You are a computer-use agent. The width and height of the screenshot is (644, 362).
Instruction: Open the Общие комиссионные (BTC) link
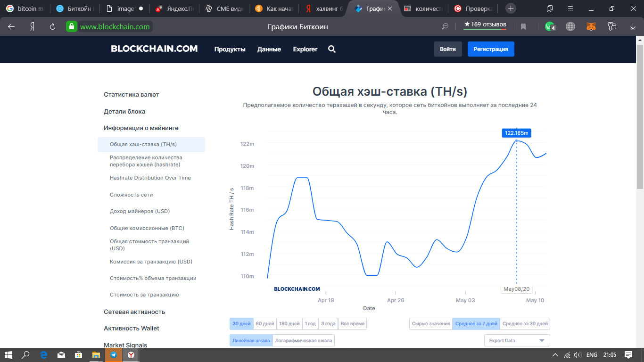pos(147,228)
